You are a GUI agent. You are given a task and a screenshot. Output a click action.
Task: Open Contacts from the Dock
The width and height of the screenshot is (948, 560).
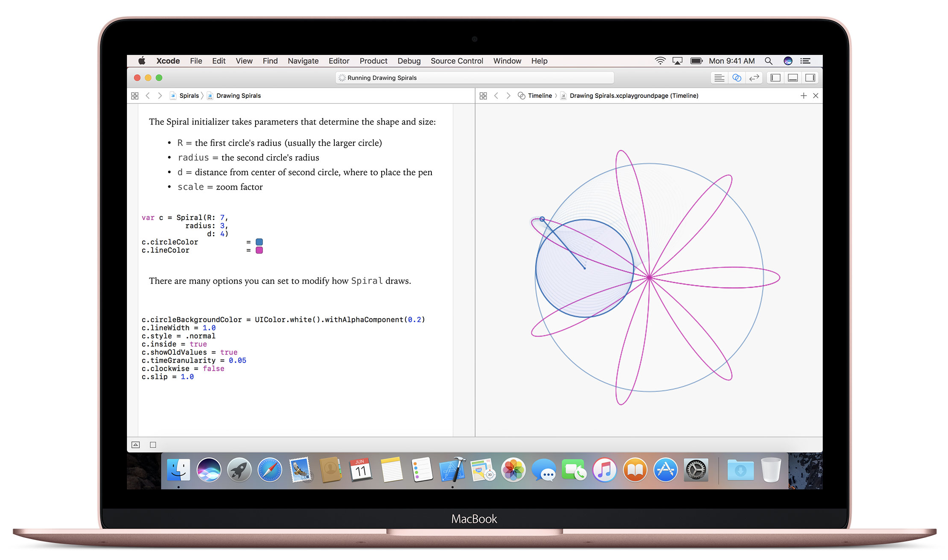(x=330, y=470)
